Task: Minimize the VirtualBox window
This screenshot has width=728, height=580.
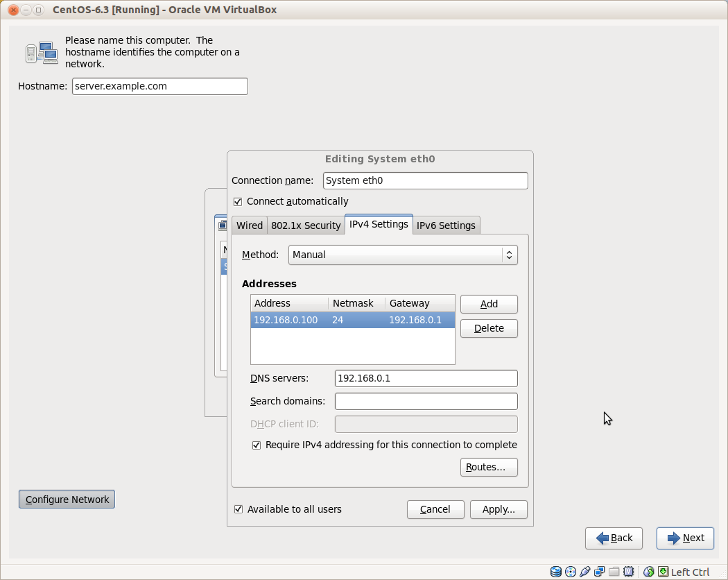Action: tap(26, 10)
